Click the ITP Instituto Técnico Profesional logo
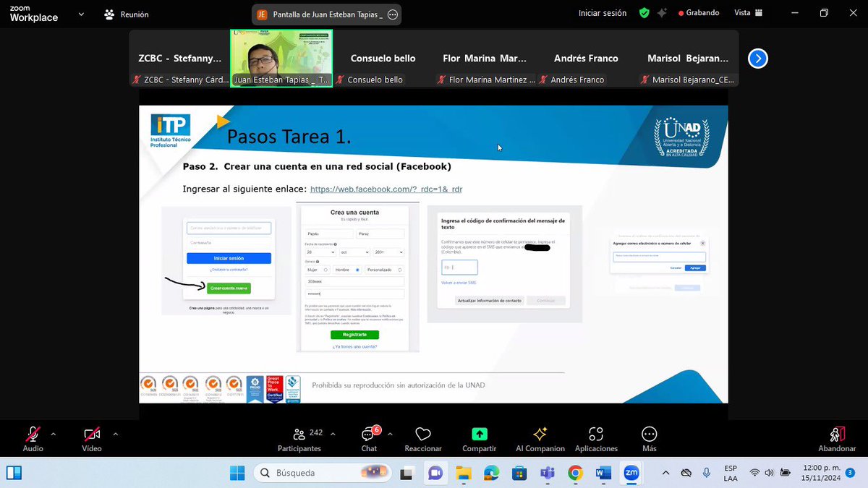The image size is (868, 488). 171,130
